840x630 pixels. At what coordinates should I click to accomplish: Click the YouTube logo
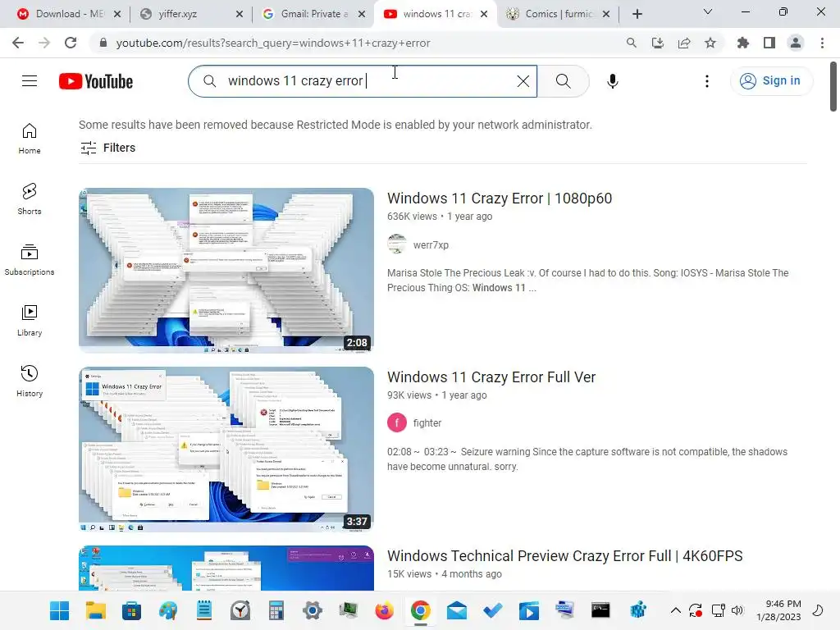coord(96,81)
